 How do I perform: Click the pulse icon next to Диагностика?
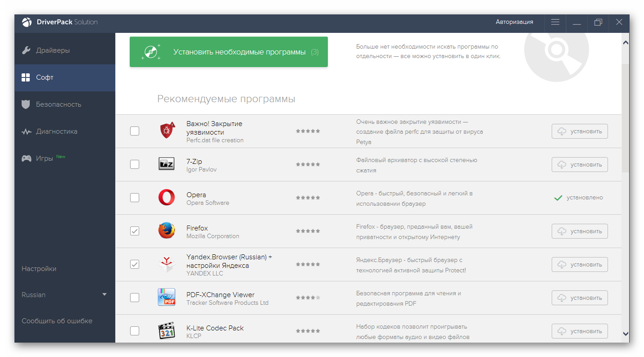pyautogui.click(x=26, y=131)
